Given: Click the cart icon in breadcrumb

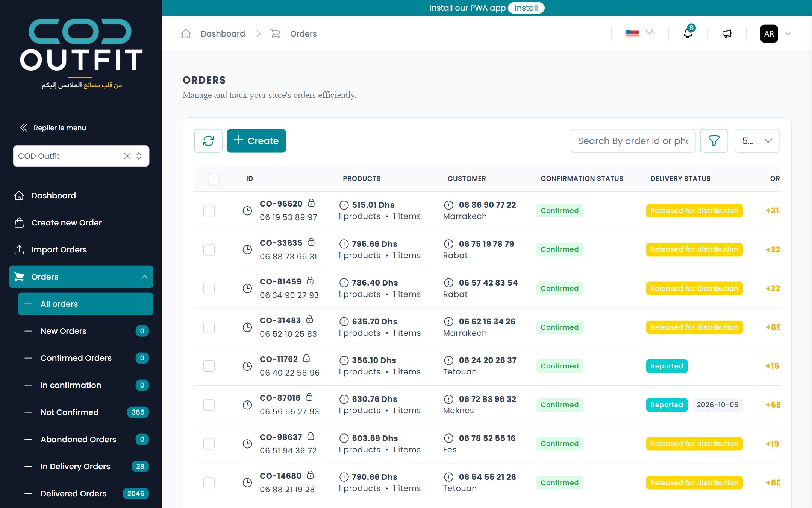Looking at the screenshot, I should point(276,33).
